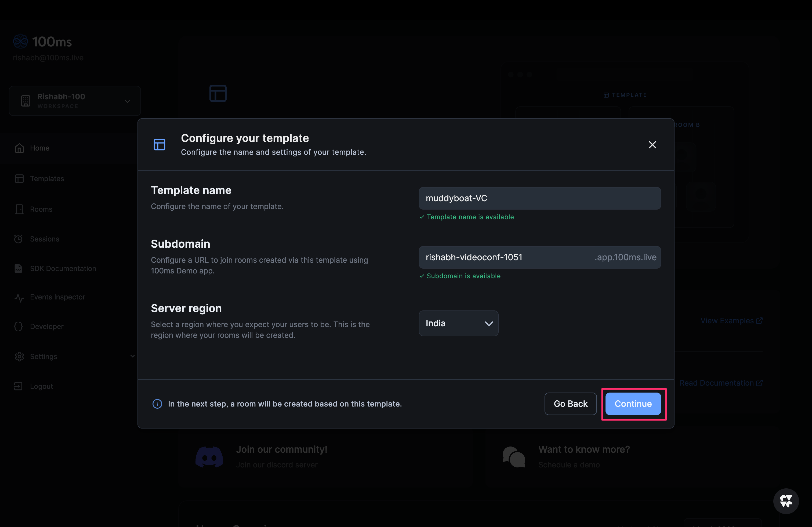Click the info icon next to room creation note

157,404
